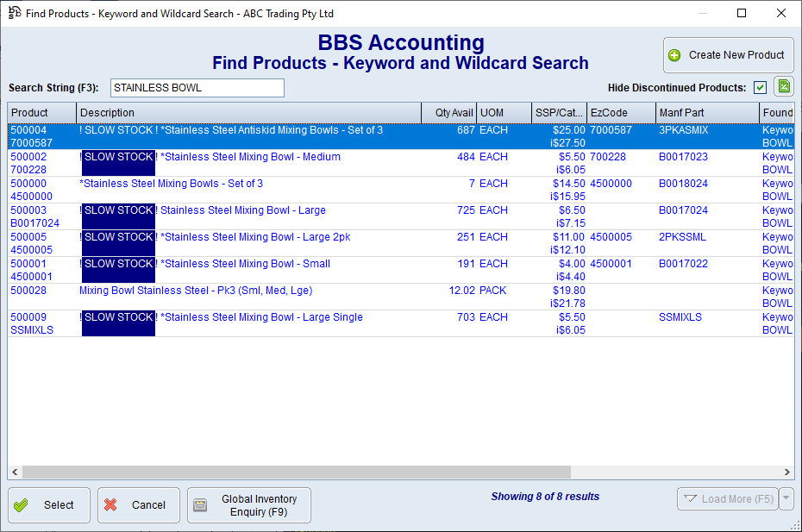
Task: Click the left arrow of horizontal scrollbar
Action: 15,473
